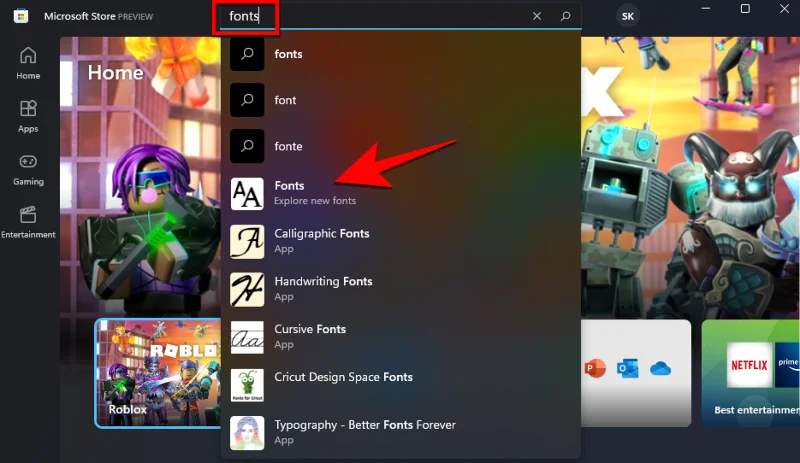This screenshot has height=463, width=800.
Task: Open Handwriting Fonts app result
Action: (x=401, y=289)
